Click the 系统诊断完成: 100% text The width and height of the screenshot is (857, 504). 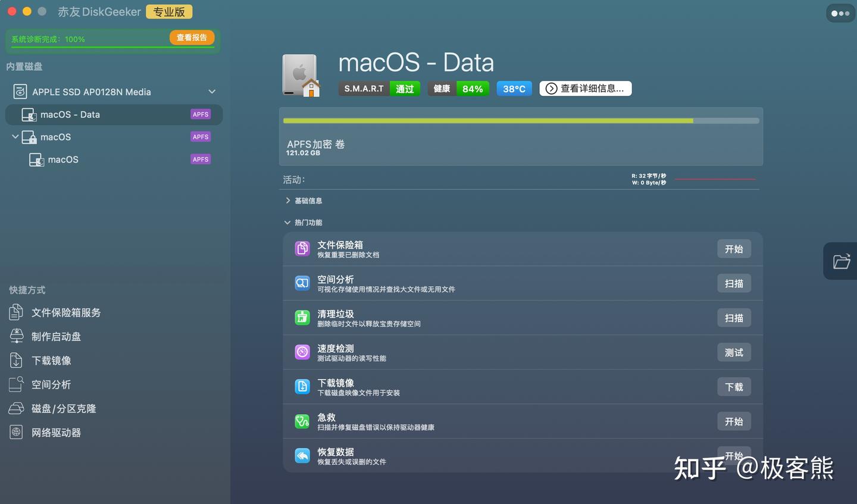coord(48,39)
